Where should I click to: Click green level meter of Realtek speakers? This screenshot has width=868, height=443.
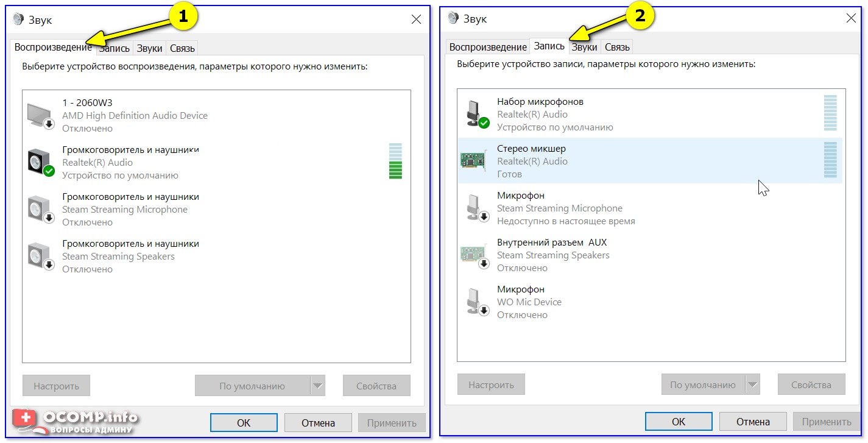pyautogui.click(x=395, y=169)
